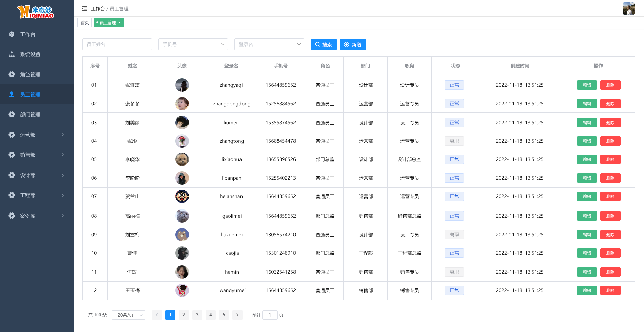Click phone number 18655896526
The width and height of the screenshot is (644, 332).
click(x=281, y=159)
